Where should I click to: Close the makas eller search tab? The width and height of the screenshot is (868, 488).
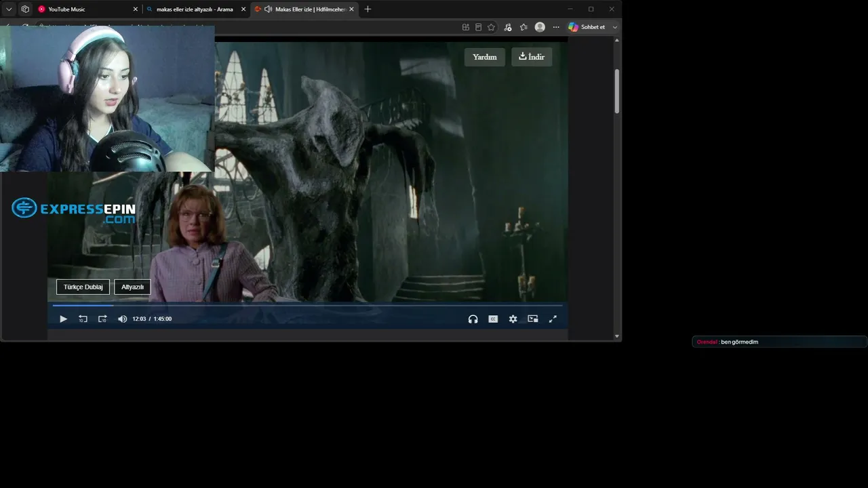pos(243,9)
